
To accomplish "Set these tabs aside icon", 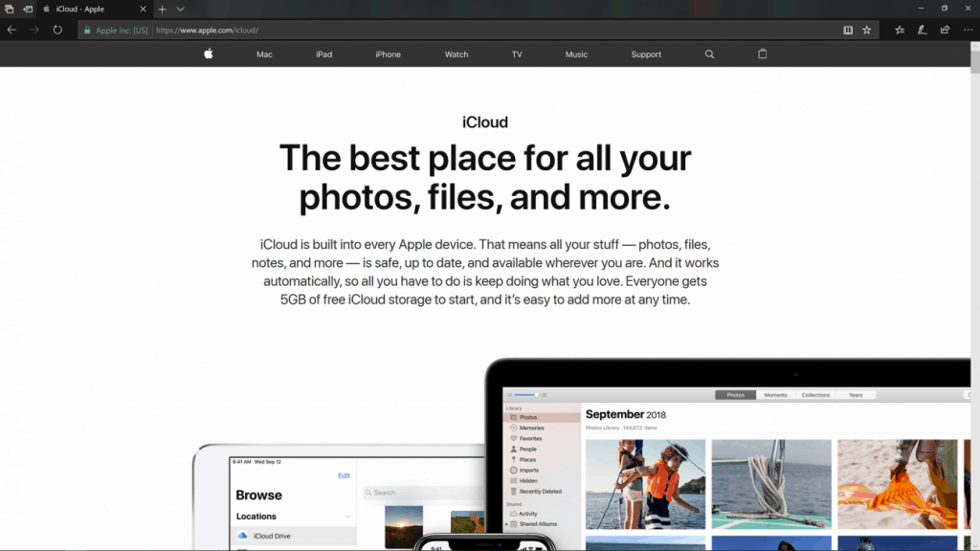I will point(28,10).
